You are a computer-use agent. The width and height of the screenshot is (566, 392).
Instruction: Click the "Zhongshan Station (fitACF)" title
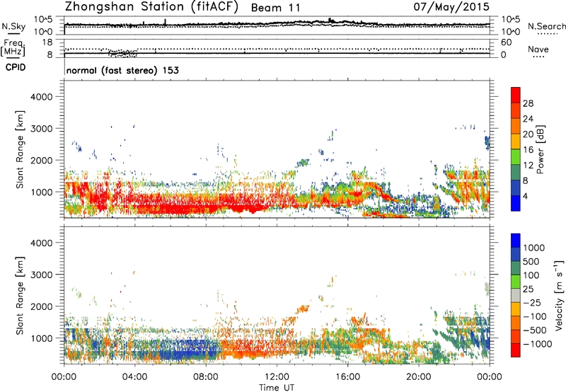(151, 7)
